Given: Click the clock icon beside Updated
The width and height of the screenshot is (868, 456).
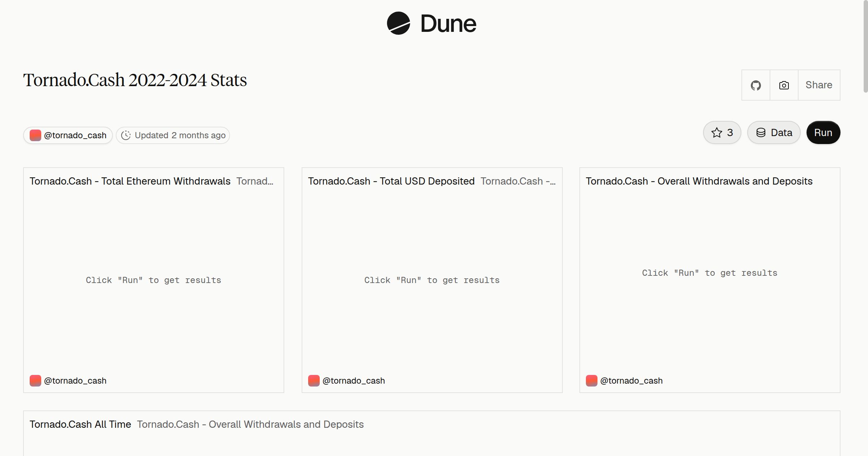Looking at the screenshot, I should pyautogui.click(x=125, y=135).
